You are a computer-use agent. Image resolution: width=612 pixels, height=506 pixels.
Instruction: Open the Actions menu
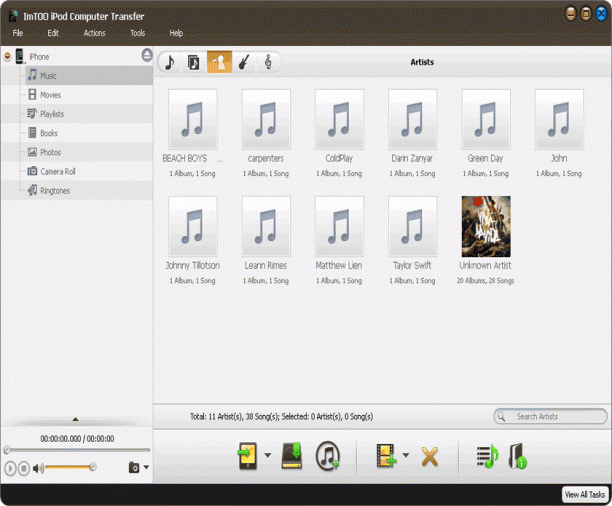[94, 33]
